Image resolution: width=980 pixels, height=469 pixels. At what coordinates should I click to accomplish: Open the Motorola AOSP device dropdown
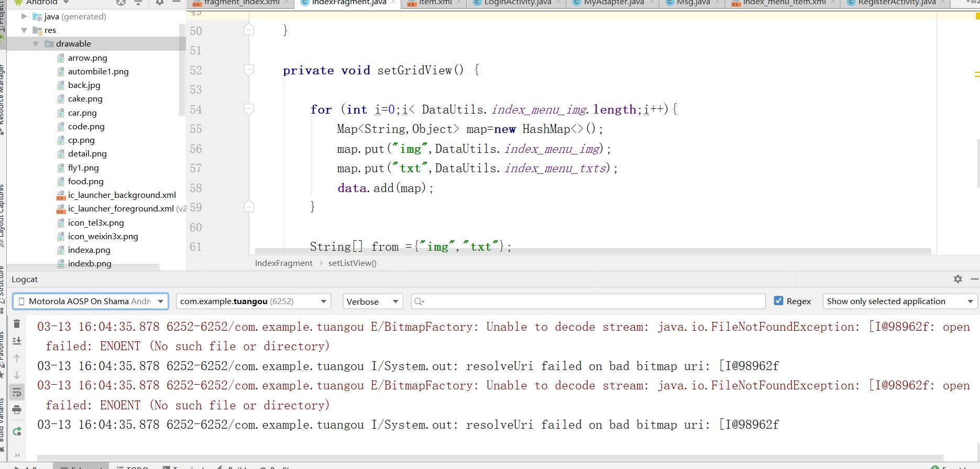pos(91,301)
